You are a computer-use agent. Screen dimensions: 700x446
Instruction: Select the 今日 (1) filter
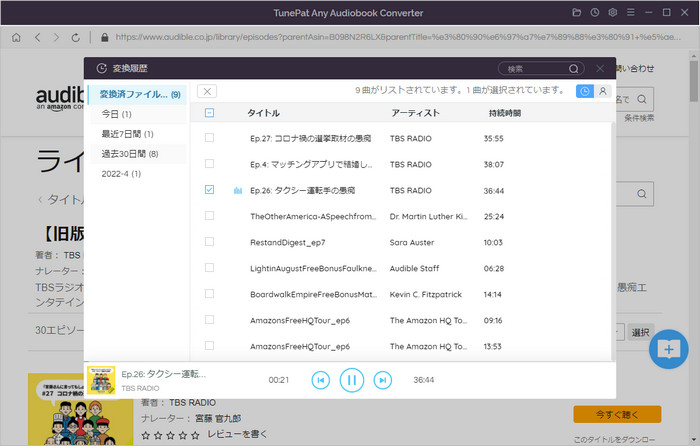point(138,114)
